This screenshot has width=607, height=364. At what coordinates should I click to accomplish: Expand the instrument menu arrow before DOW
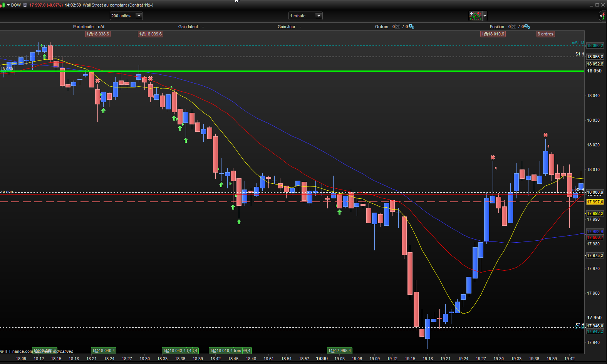tap(8, 5)
